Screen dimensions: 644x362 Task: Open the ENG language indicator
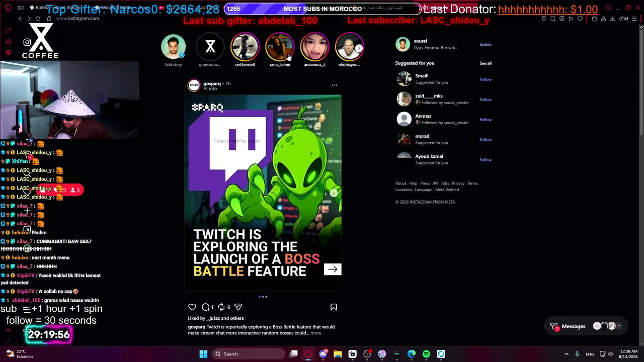click(x=590, y=354)
